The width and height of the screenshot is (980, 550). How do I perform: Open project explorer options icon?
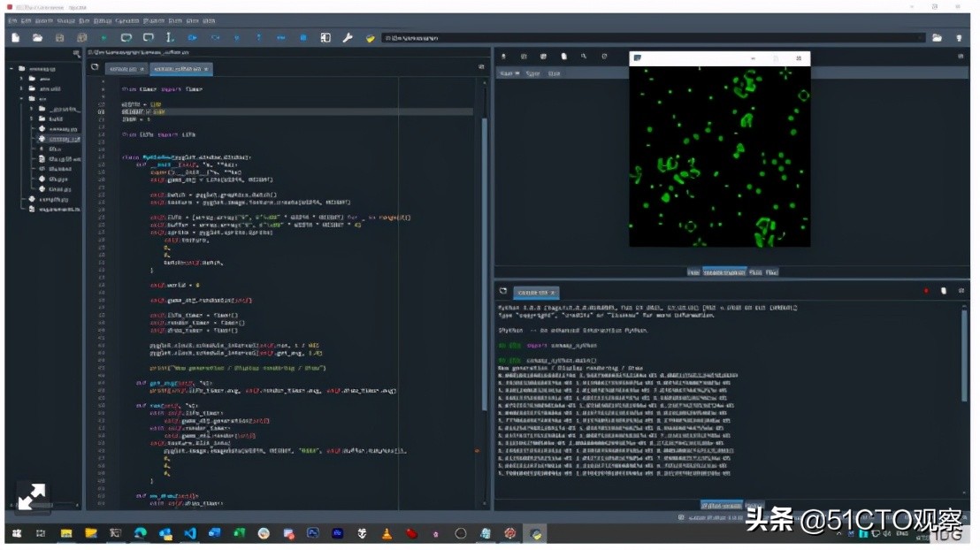77,54
